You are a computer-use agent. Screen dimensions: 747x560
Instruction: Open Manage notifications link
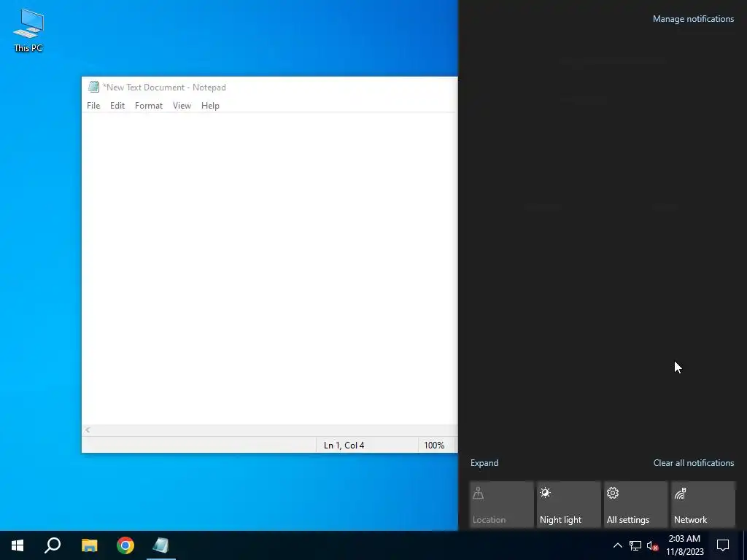[693, 19]
